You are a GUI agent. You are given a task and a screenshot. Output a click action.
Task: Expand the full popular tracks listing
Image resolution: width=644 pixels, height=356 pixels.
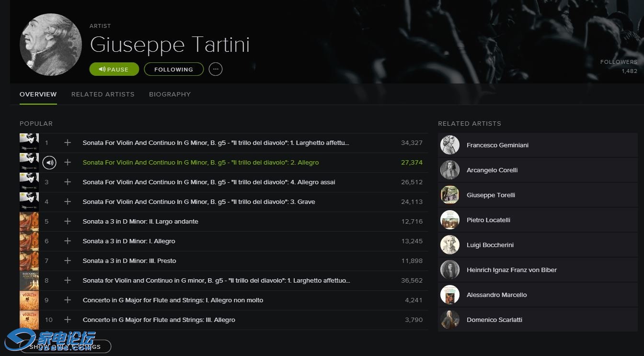tap(65, 346)
